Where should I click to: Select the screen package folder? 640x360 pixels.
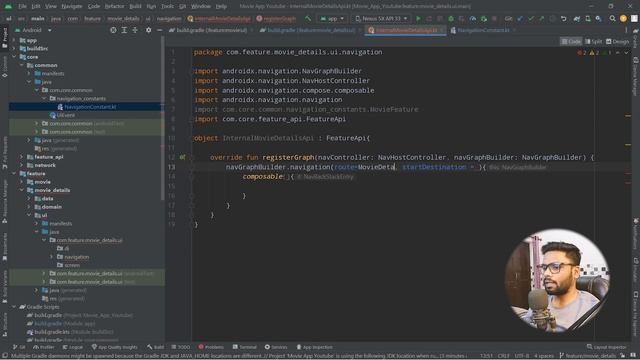[72, 265]
